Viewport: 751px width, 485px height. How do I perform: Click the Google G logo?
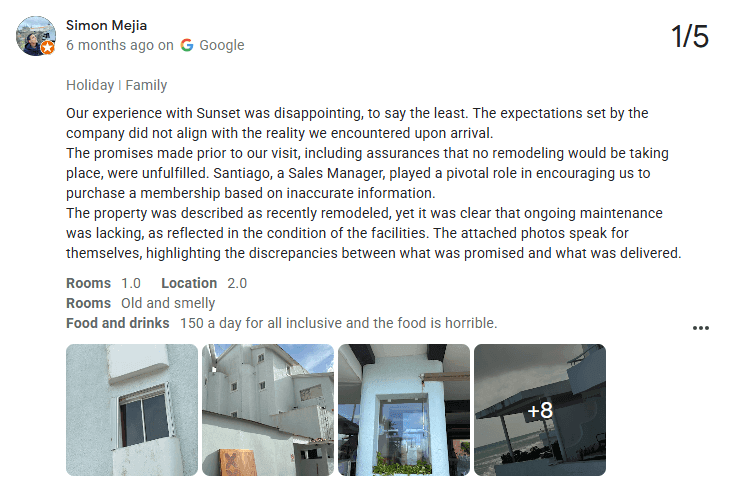187,45
